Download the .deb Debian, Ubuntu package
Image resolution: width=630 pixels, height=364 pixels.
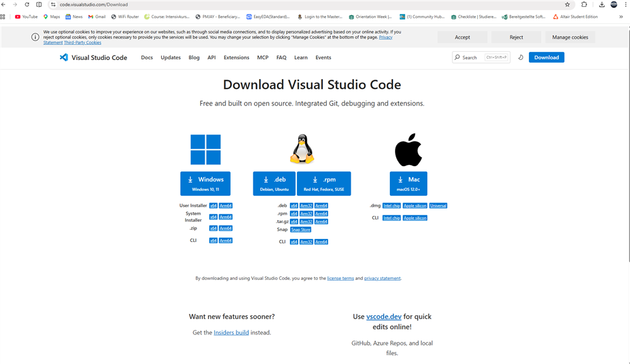(274, 184)
